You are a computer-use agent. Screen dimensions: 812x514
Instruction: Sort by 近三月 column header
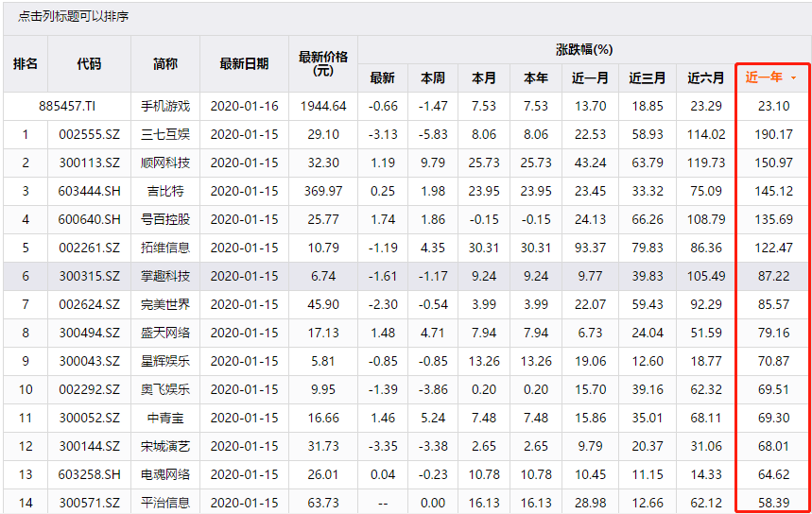[x=648, y=78]
